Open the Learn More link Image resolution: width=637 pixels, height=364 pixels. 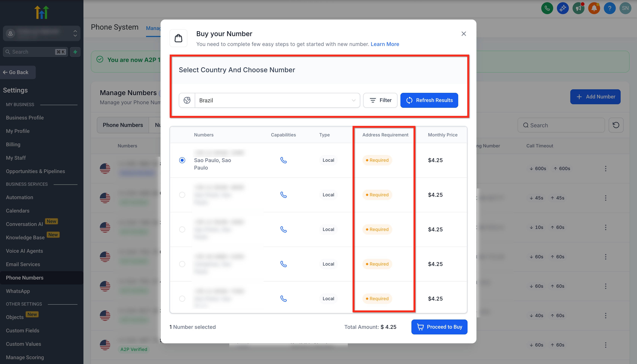[x=385, y=44]
